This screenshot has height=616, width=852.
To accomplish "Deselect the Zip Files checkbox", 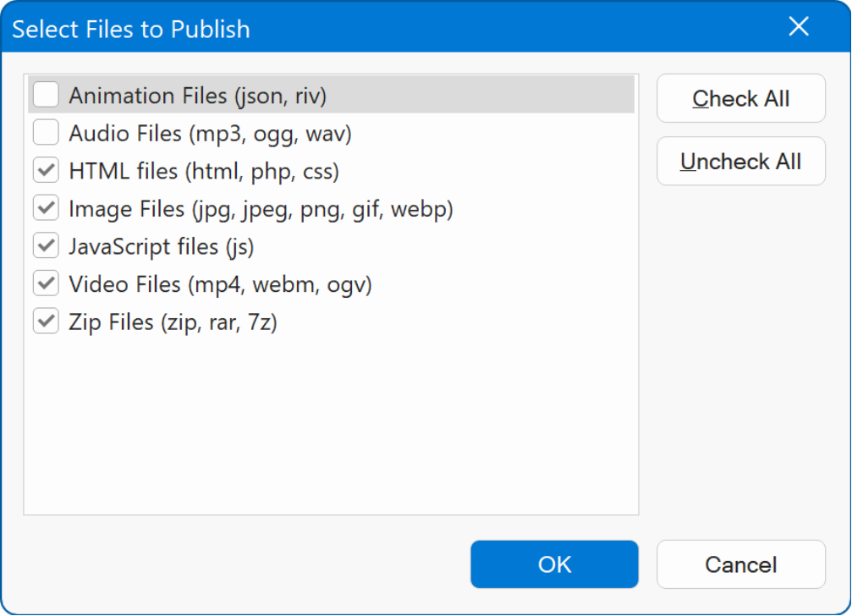I will (46, 322).
